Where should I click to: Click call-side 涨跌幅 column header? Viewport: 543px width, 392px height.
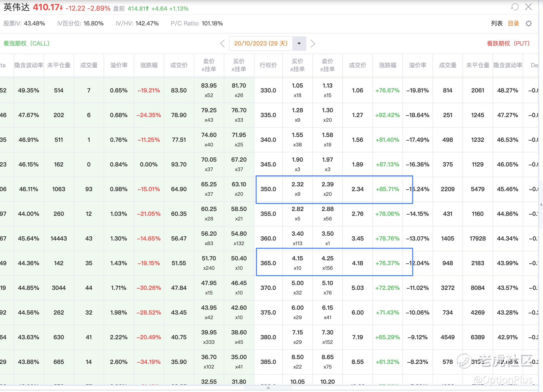click(x=149, y=65)
